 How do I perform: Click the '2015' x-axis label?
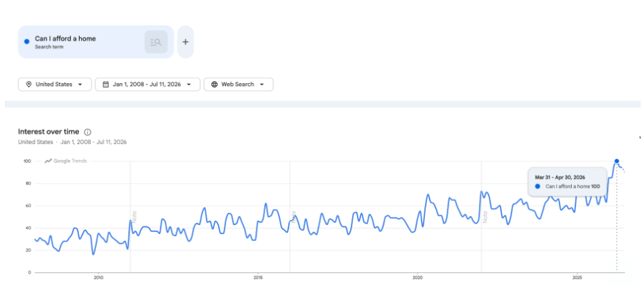coord(258,278)
